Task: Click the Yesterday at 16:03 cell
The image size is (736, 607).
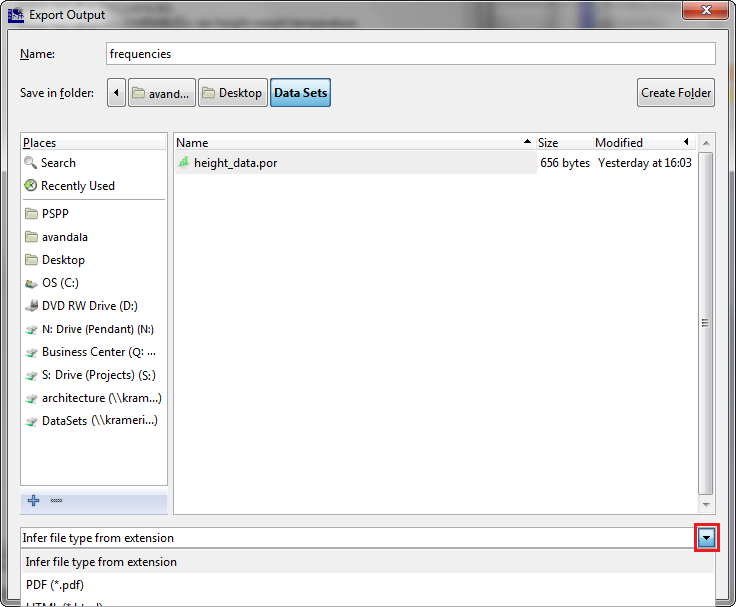Action: [645, 163]
